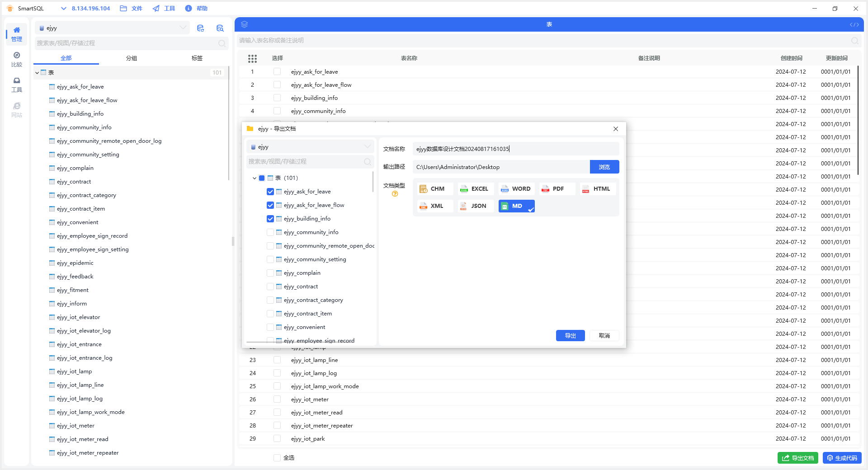Click the 输出路径 path field
868x470 pixels.
tap(501, 167)
